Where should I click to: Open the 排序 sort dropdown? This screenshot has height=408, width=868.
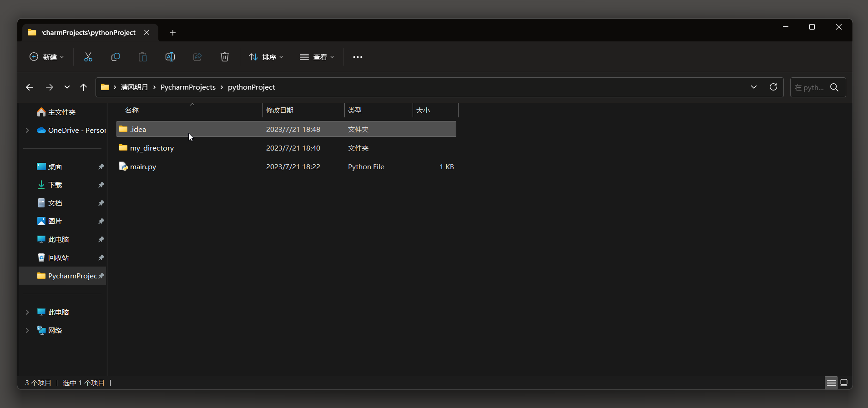[x=266, y=57]
